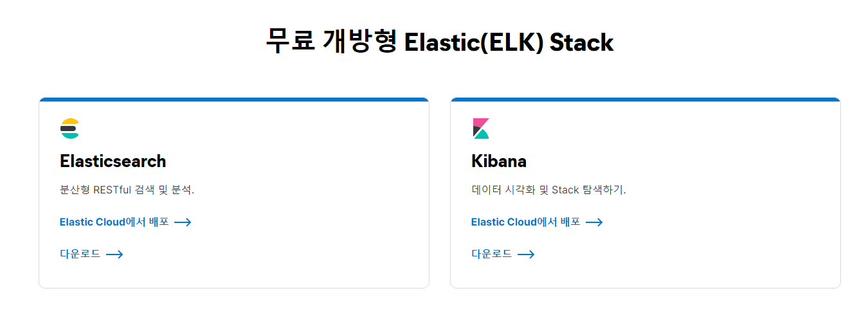This screenshot has width=868, height=320.
Task: Click the Kibana logo icon
Action: point(481,129)
